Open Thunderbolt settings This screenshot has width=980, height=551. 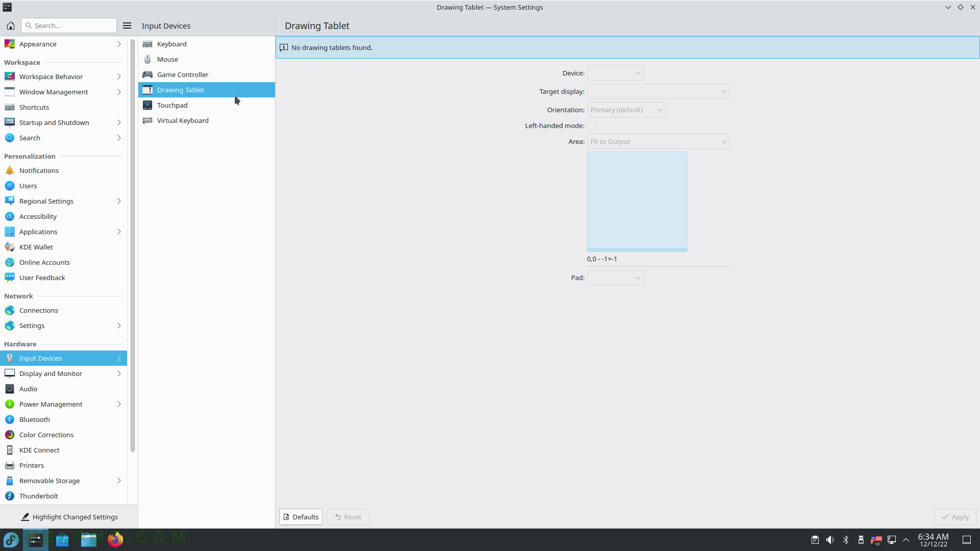63,496
